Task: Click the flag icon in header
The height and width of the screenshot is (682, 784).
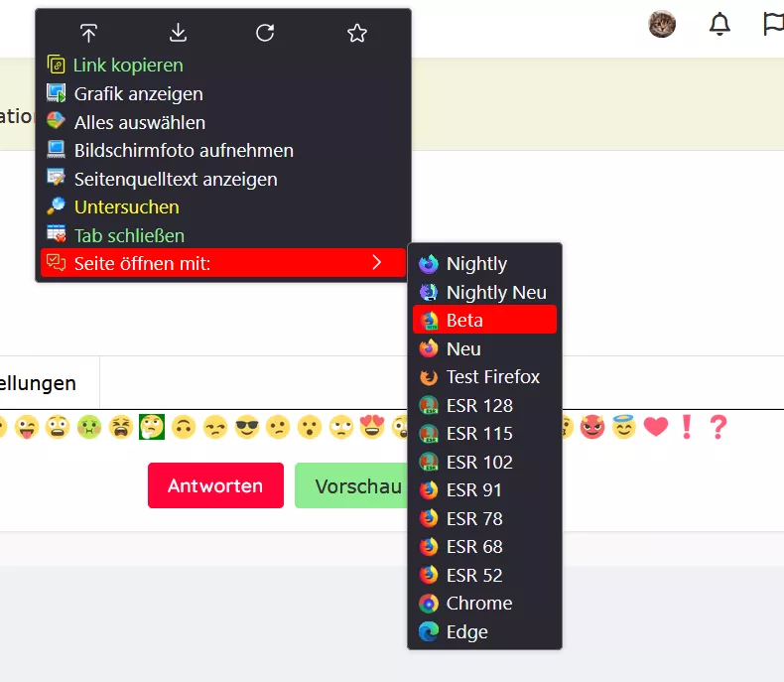Action: [x=773, y=24]
